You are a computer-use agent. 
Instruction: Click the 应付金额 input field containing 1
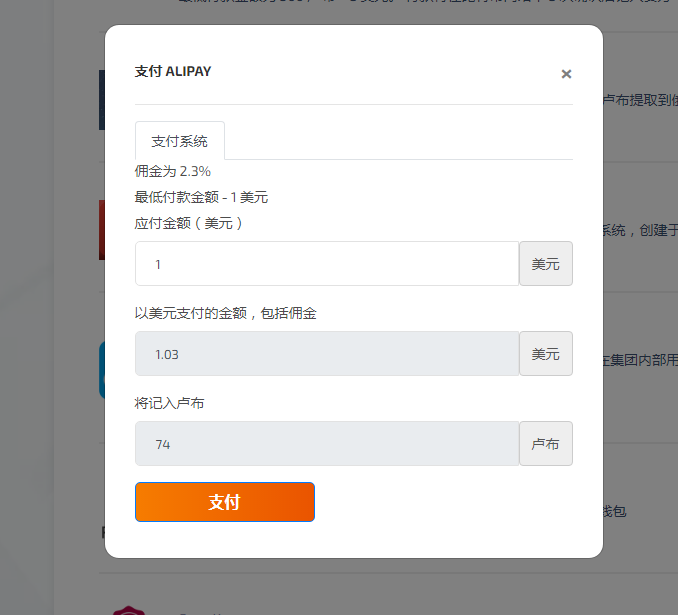(x=326, y=264)
